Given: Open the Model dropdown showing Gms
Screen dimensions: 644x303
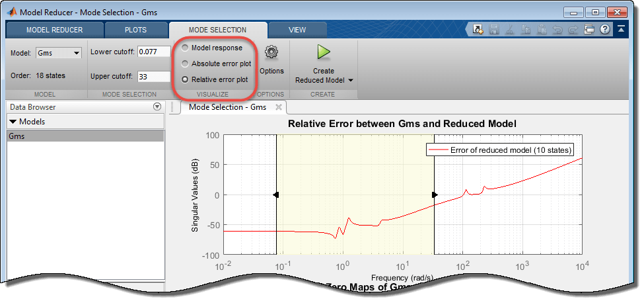Looking at the screenshot, I should coord(59,53).
